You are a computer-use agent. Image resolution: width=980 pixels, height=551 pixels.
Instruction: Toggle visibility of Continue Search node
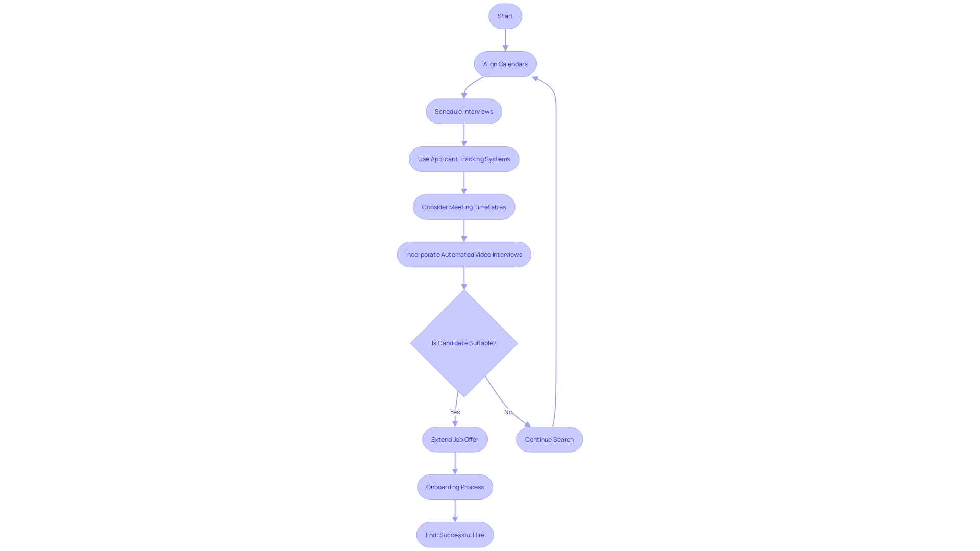click(x=549, y=439)
